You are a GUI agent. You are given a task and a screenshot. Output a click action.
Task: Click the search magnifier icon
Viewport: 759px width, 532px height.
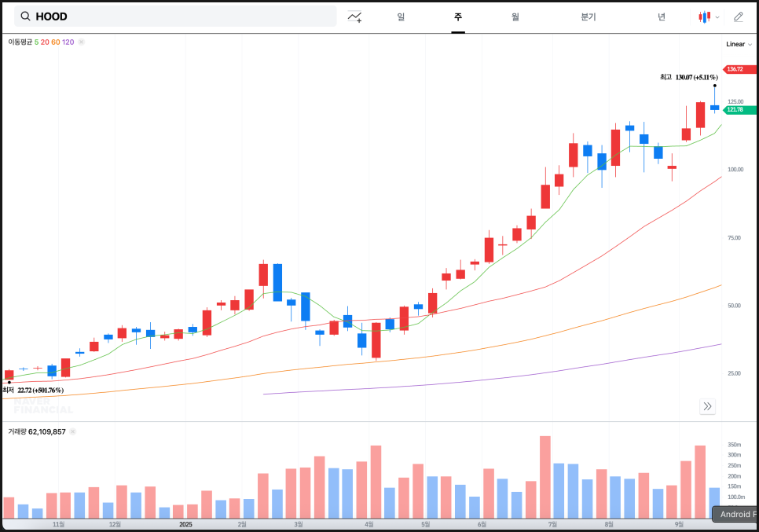(26, 17)
